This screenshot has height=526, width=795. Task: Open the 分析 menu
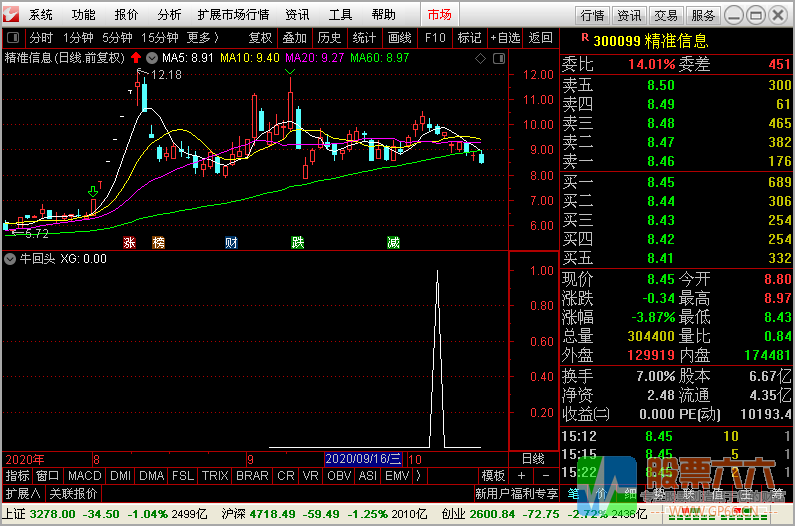(x=169, y=15)
